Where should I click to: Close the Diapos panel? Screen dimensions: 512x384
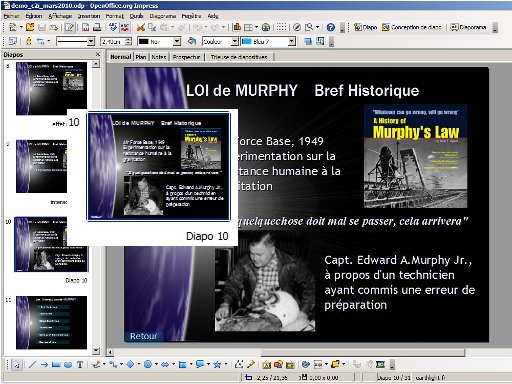click(98, 54)
